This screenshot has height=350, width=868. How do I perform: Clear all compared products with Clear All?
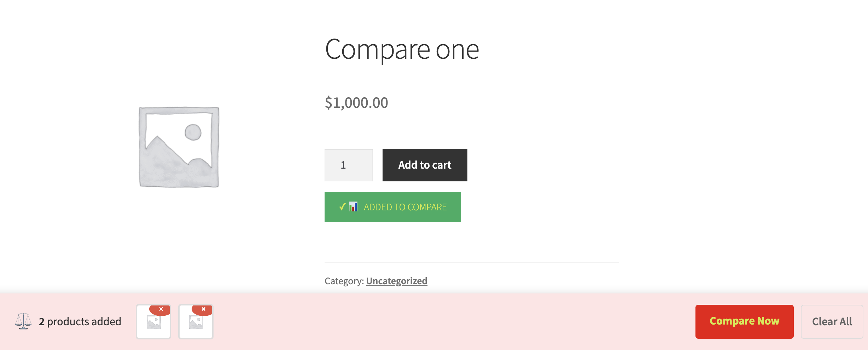point(832,321)
